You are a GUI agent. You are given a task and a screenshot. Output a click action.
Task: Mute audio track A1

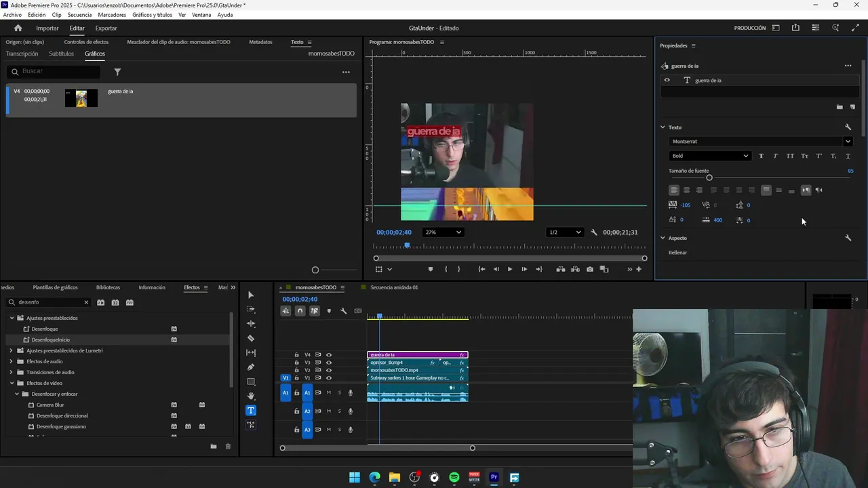click(329, 392)
